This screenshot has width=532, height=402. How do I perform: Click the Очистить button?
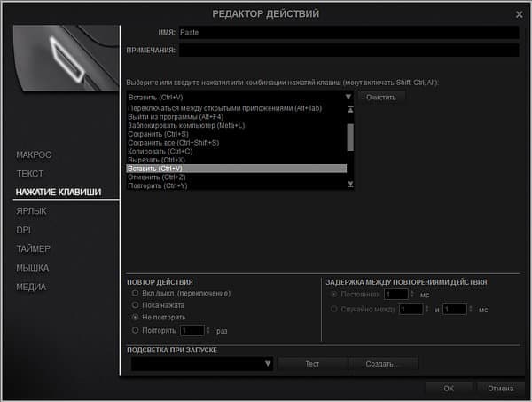[x=381, y=98]
